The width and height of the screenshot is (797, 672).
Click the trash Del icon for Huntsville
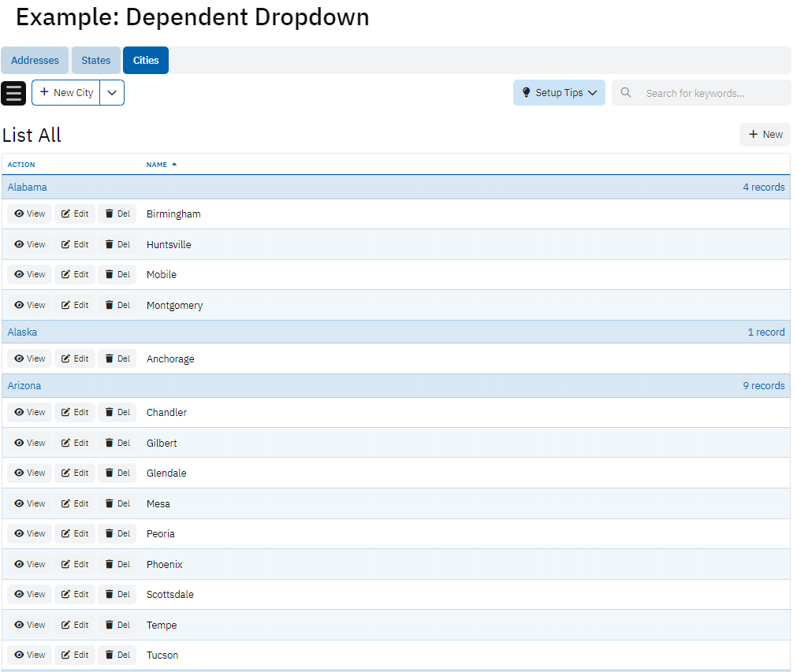tap(110, 245)
